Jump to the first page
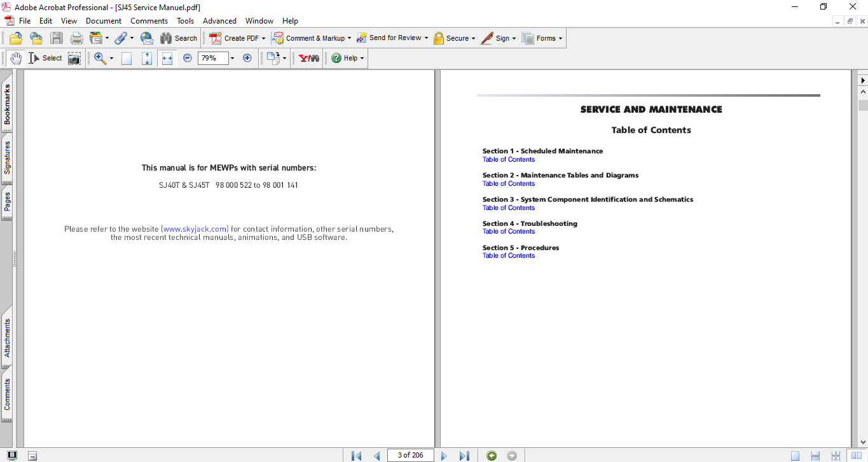 357,456
